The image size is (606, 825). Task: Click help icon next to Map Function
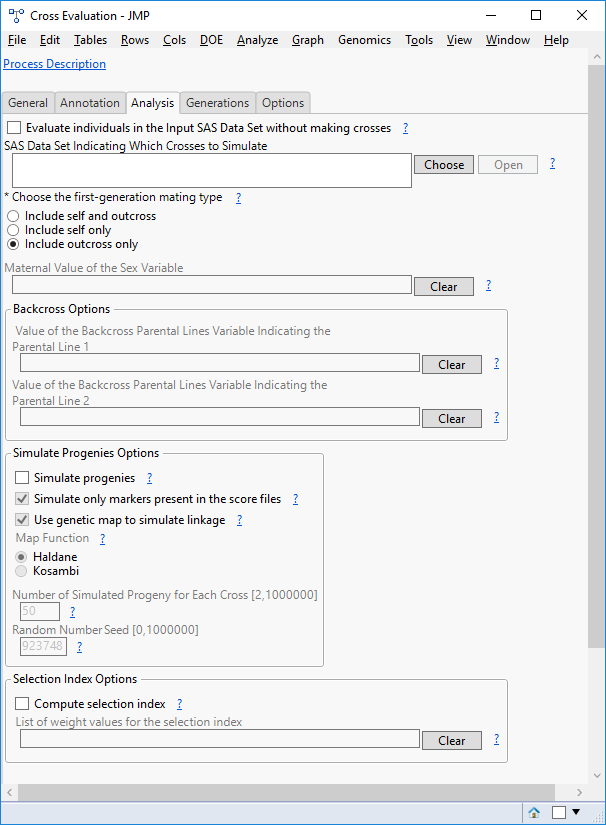pos(102,538)
